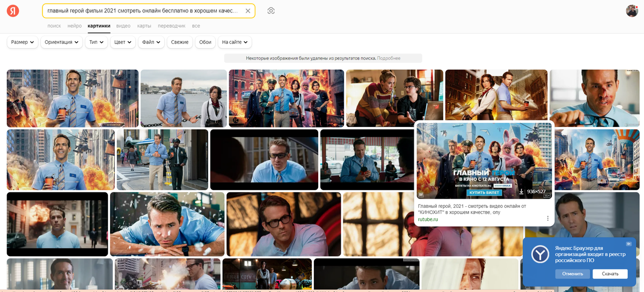This screenshot has height=292, width=644.
Task: Search by image using the camera icon
Action: 271,11
